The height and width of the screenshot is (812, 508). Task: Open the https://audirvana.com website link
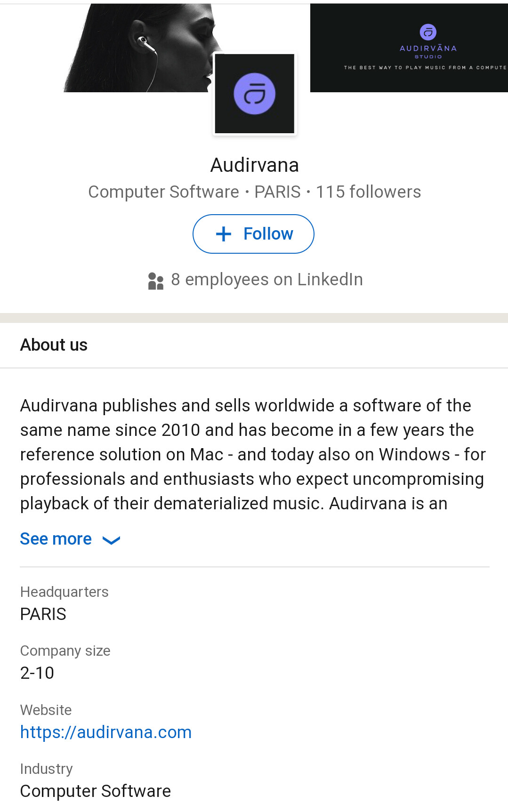coord(106,732)
